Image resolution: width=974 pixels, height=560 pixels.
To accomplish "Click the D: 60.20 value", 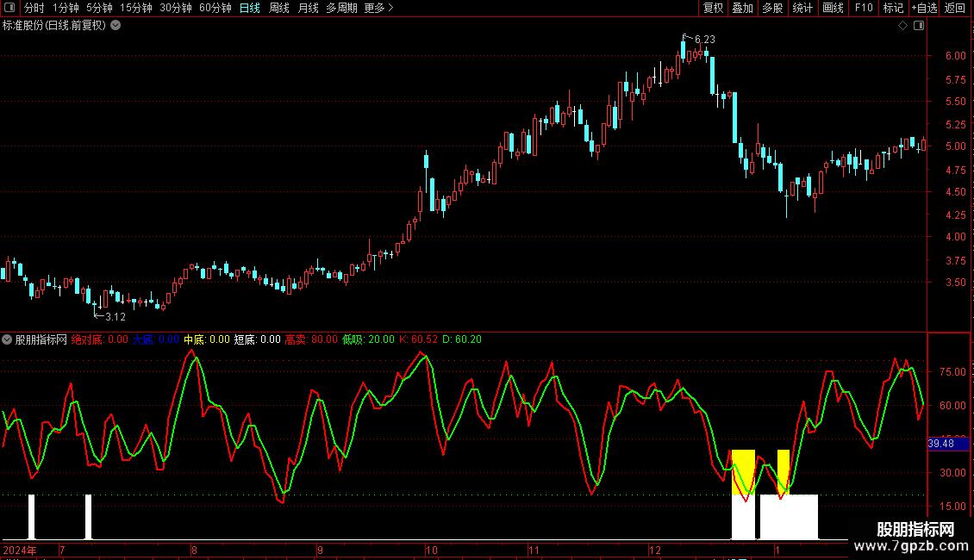I will coord(461,339).
